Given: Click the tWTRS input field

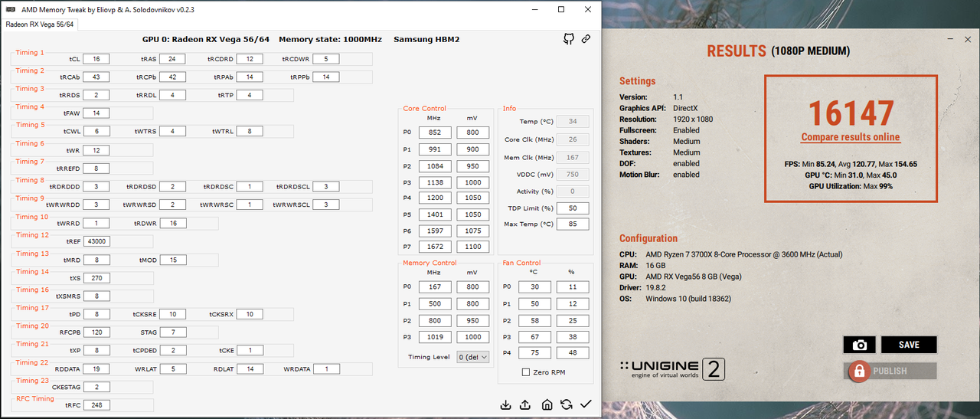Looking at the screenshot, I should point(172,132).
